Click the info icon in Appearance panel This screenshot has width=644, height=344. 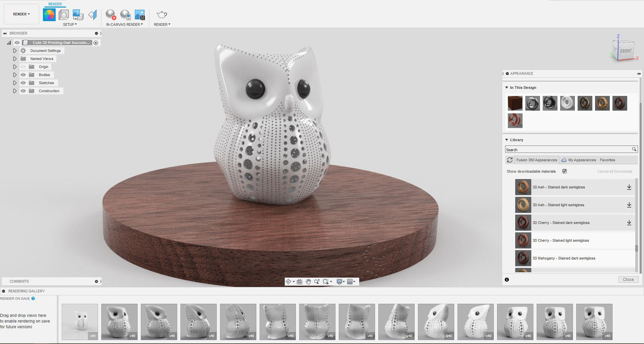(507, 280)
